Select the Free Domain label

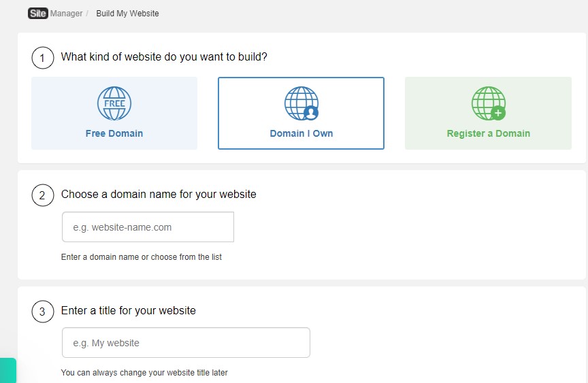coord(114,133)
